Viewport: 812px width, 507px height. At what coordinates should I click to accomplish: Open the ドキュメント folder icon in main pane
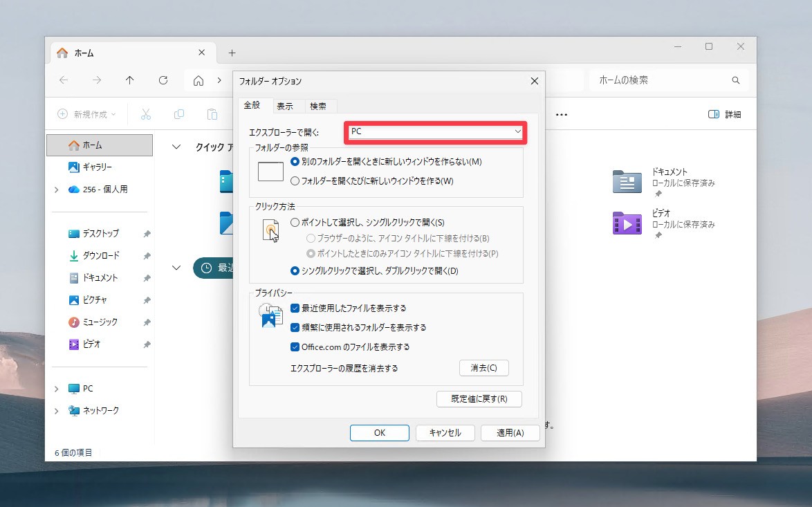pos(627,181)
